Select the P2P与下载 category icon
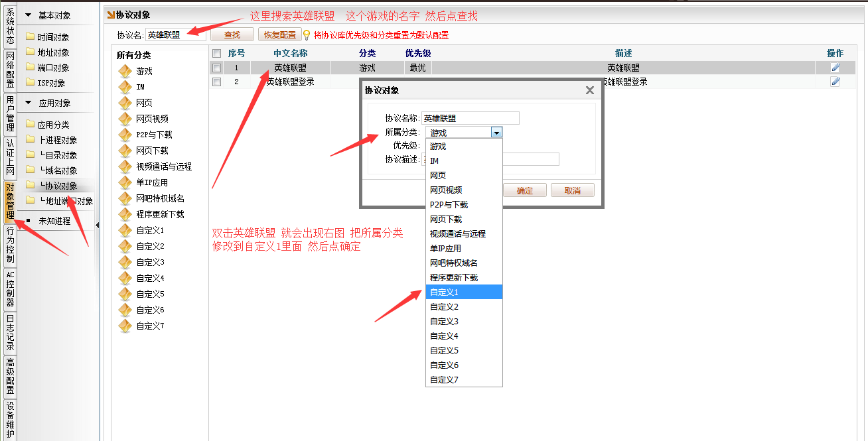 [125, 135]
